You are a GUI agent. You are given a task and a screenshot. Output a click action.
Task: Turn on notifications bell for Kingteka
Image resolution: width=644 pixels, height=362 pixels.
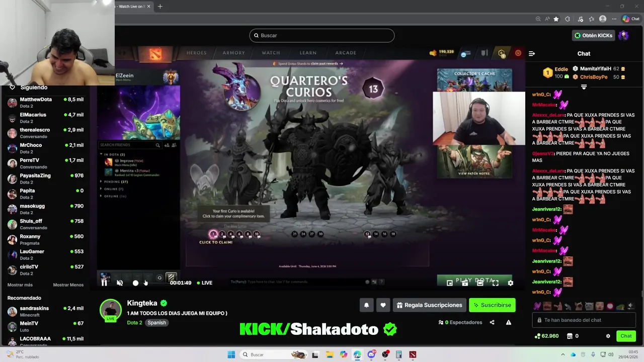pos(366,305)
